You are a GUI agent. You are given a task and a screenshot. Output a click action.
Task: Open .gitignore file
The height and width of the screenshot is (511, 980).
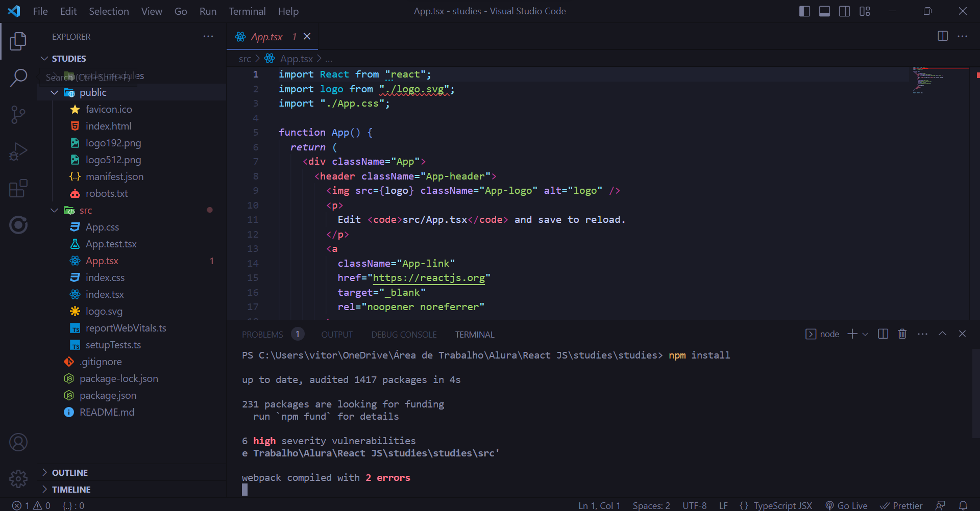(x=132, y=362)
